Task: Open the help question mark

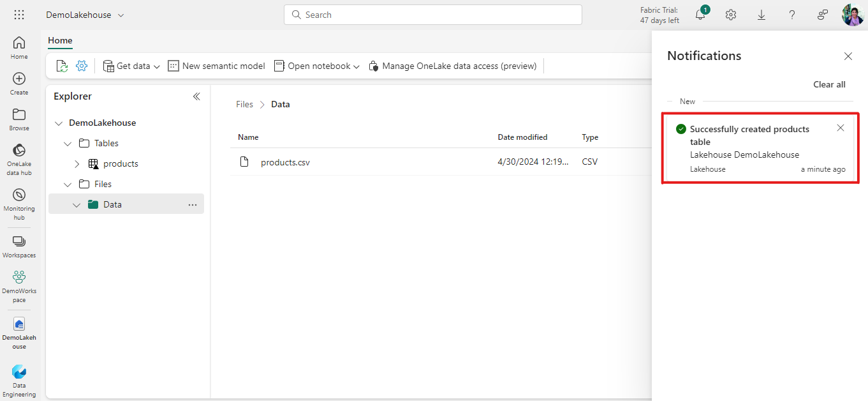Action: tap(792, 15)
